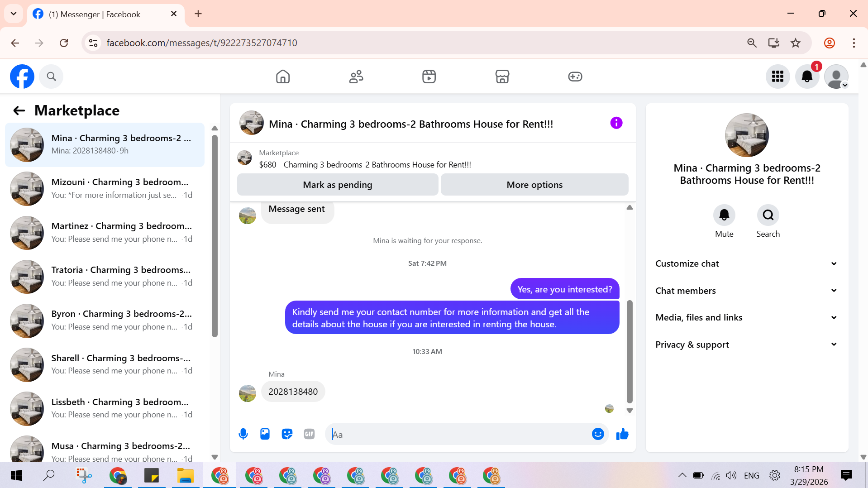This screenshot has width=868, height=488.
Task: Click Mina's avatar beside phone number message
Action: click(x=248, y=393)
